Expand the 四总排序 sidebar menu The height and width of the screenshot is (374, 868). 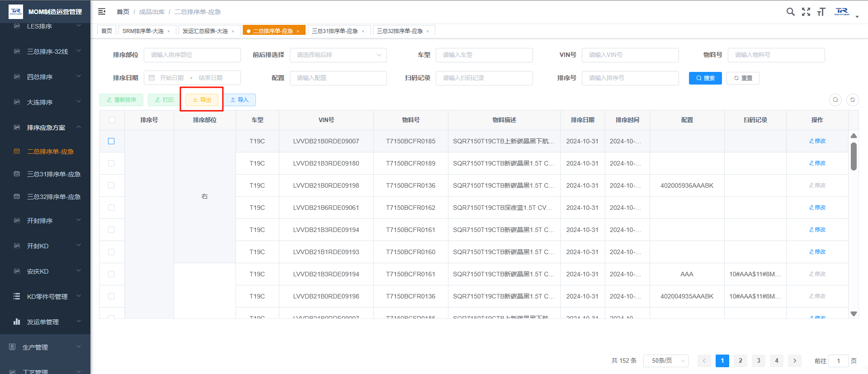45,77
